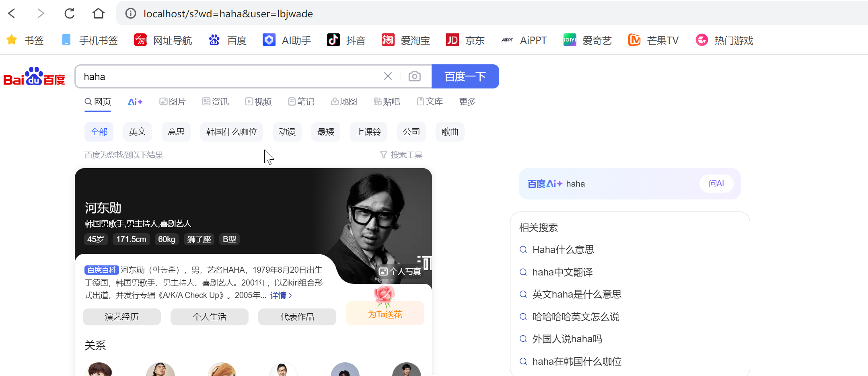Open the 河东勋 card title

103,208
